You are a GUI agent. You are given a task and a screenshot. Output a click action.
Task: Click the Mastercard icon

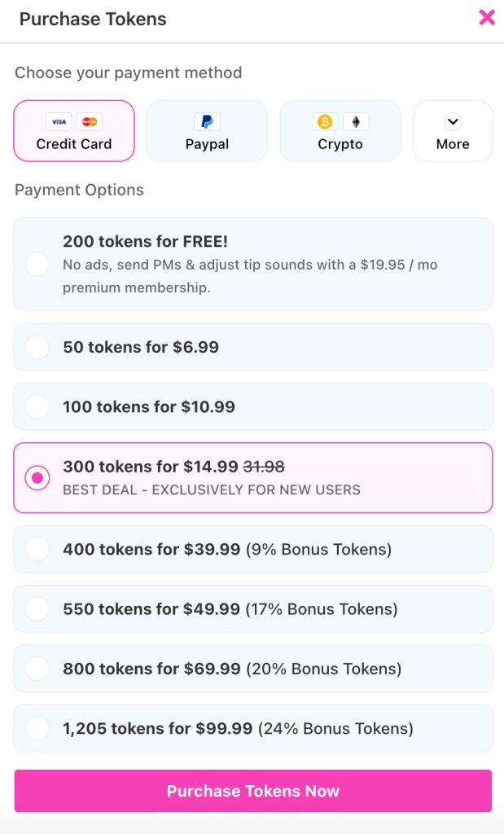90,121
